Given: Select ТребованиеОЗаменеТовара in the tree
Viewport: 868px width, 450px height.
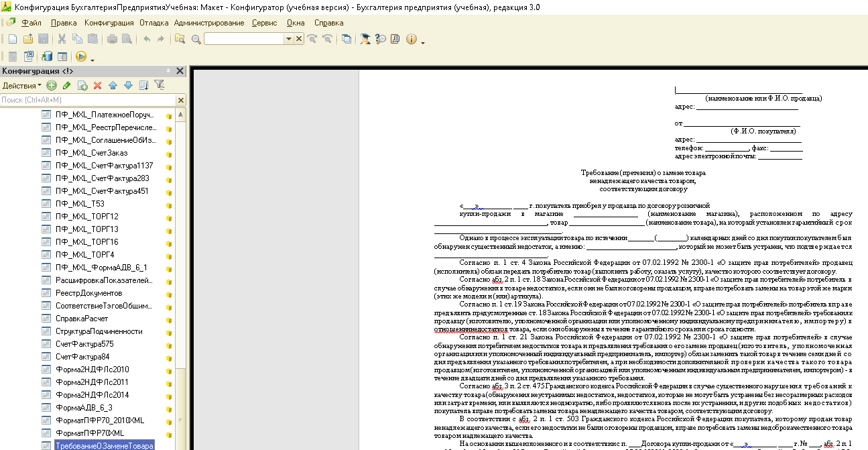Looking at the screenshot, I should (x=104, y=445).
